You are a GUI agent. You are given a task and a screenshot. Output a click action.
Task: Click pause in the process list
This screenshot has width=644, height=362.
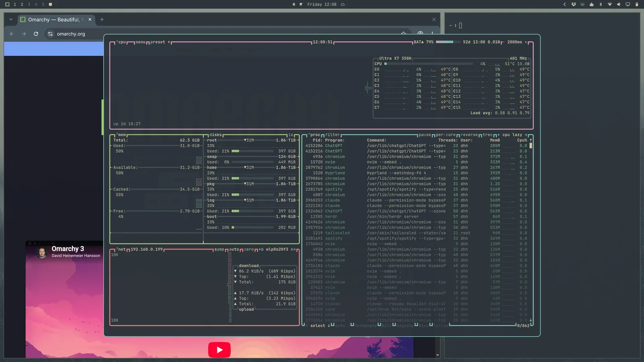click(x=425, y=135)
